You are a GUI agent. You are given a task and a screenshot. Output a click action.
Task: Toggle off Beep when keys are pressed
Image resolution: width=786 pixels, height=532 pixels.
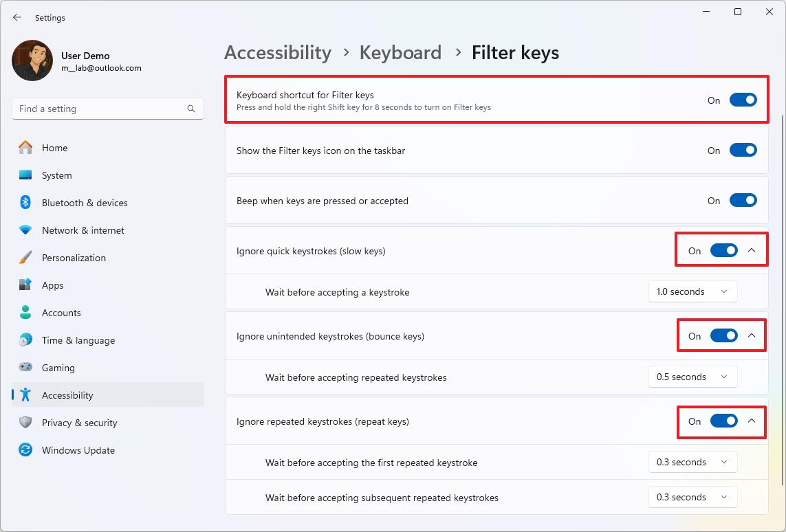[x=743, y=200]
